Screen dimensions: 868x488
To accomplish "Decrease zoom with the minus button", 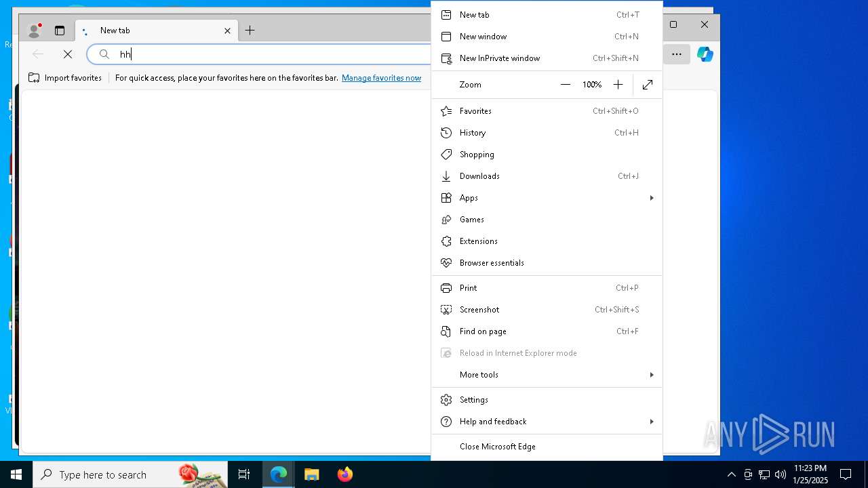I will (566, 85).
